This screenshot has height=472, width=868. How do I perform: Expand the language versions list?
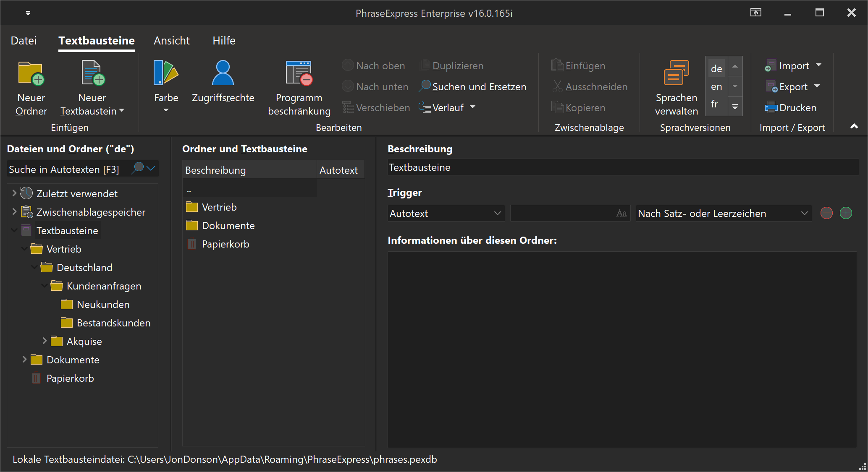(735, 107)
